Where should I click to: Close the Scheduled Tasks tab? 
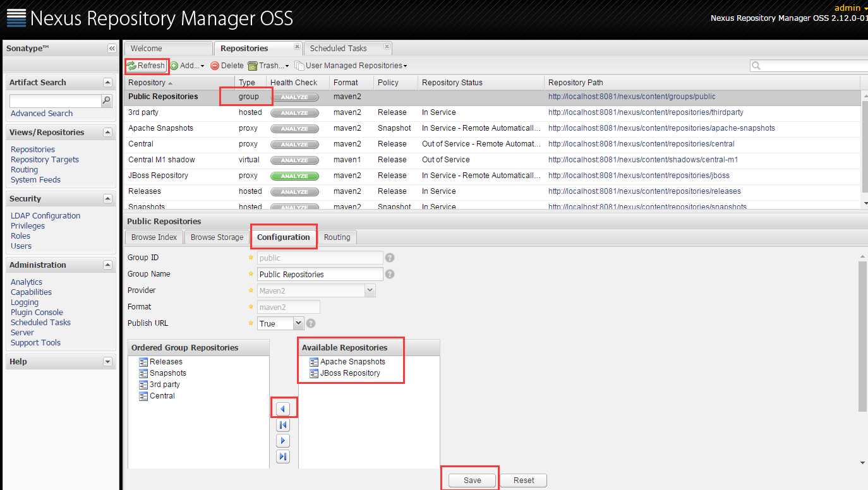[x=387, y=47]
